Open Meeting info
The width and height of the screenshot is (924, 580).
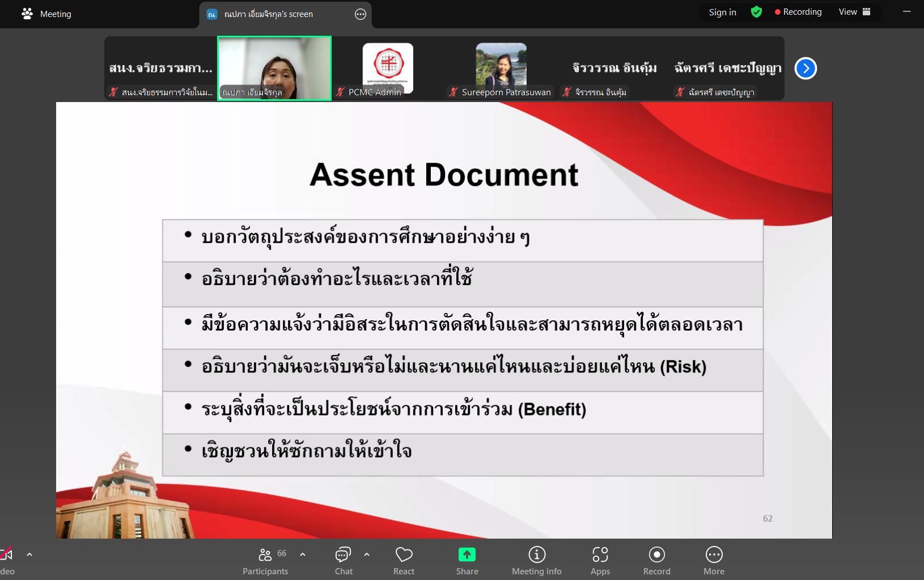[x=536, y=560]
